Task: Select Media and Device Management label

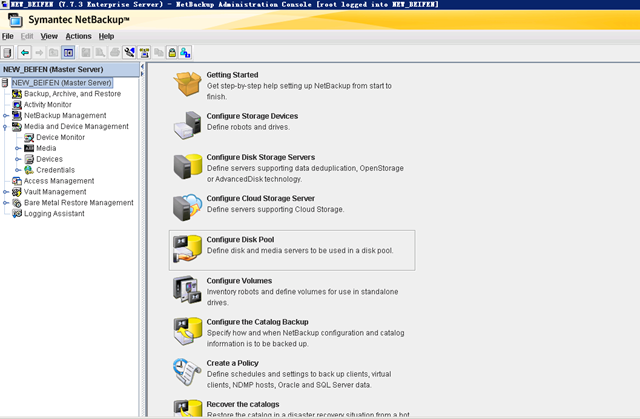Action: (76, 126)
